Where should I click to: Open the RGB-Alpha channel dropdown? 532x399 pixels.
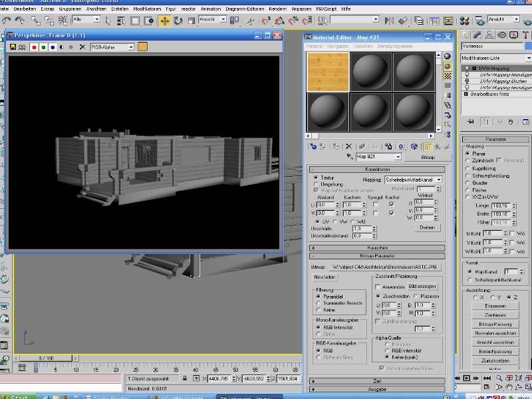tap(112, 47)
